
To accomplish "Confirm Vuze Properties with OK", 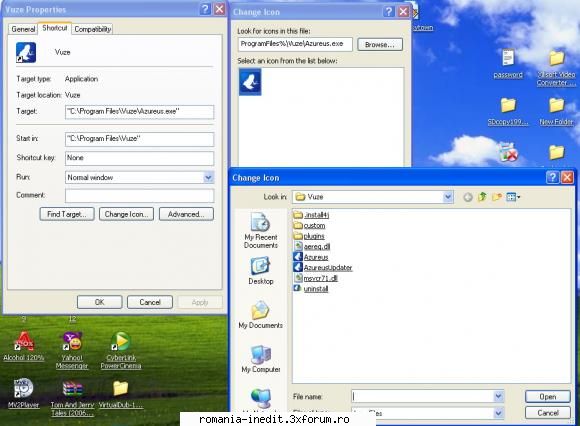I will (100, 302).
